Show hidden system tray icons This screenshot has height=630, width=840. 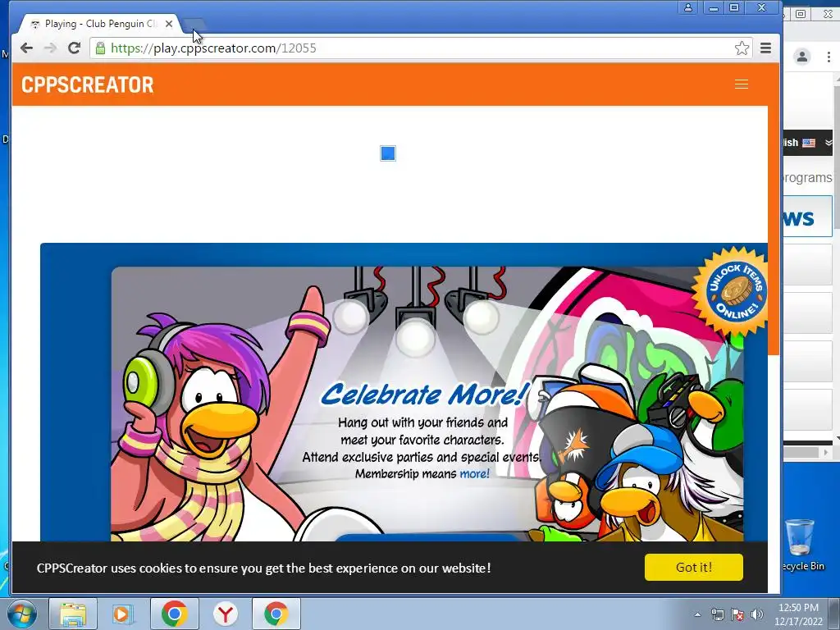[697, 614]
